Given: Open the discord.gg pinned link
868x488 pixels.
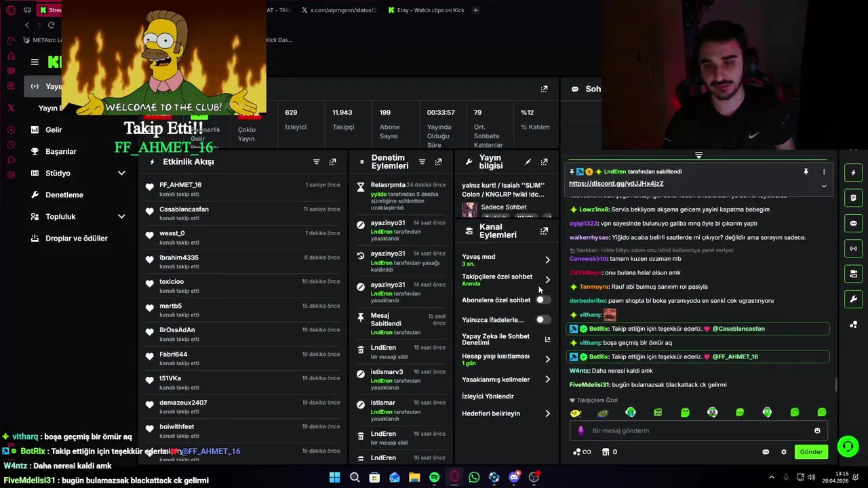Looking at the screenshot, I should click(616, 184).
